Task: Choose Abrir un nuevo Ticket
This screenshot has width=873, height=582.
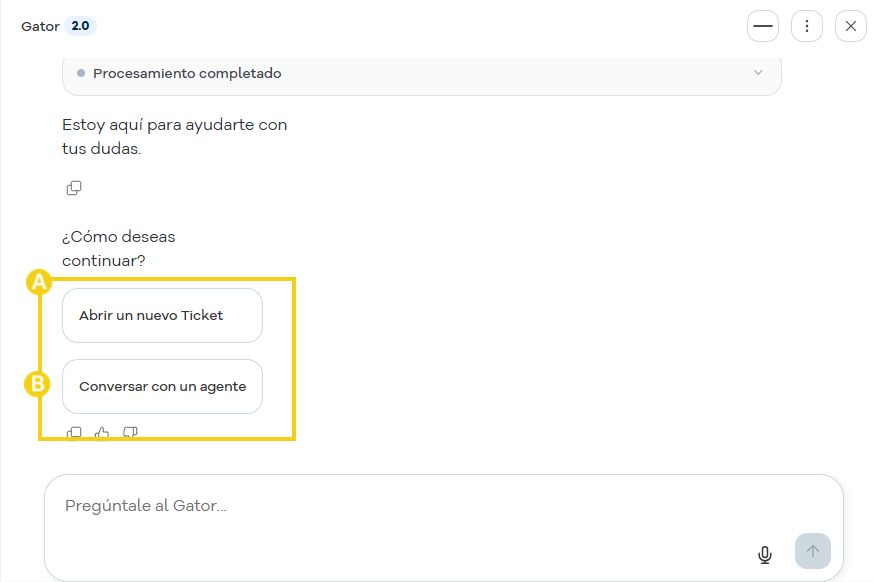Action: click(163, 315)
